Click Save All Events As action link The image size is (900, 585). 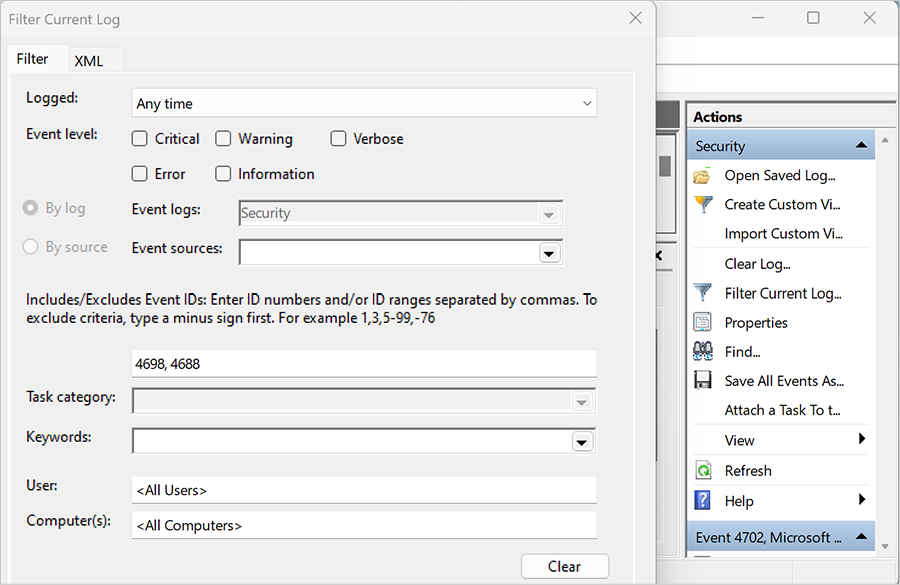click(x=784, y=381)
